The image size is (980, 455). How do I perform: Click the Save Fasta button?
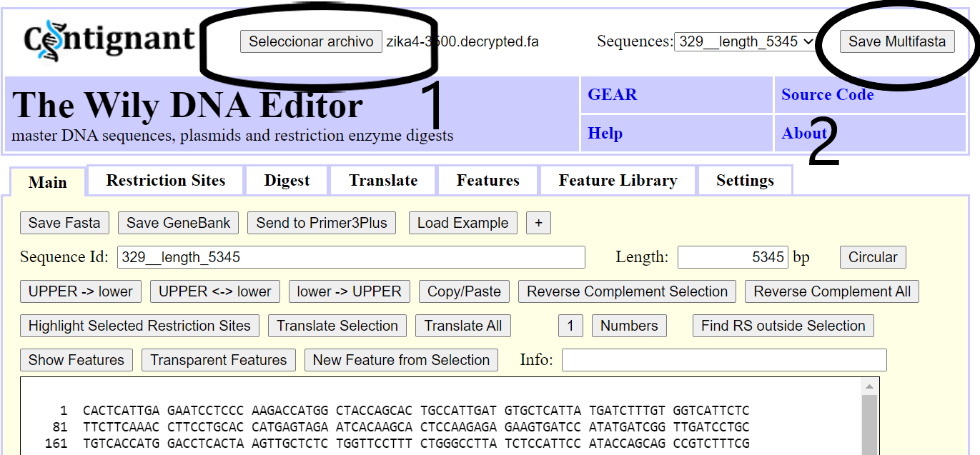tap(64, 223)
